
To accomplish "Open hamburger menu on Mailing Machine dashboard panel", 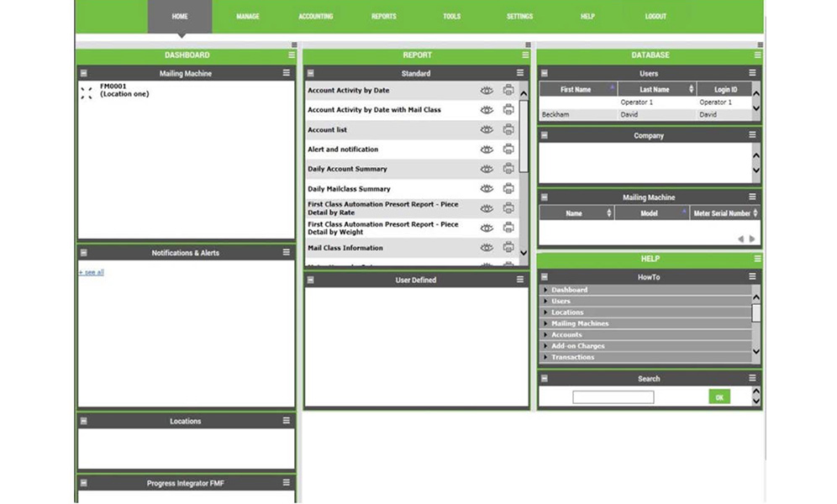I will coord(287,74).
